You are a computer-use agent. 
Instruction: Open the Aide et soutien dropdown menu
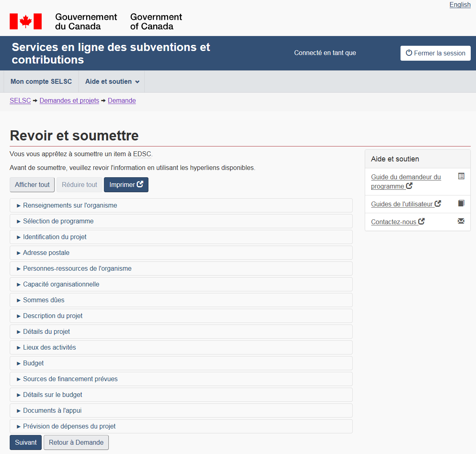(x=112, y=81)
